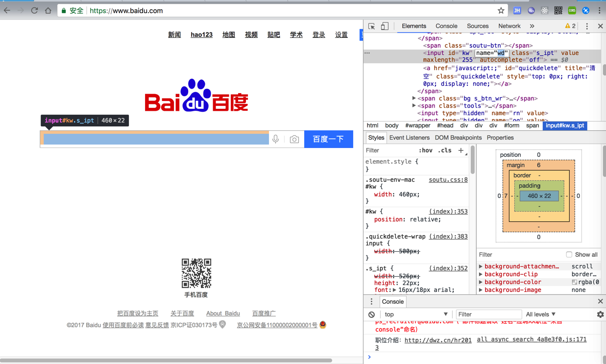Open the All levels dropdown
Viewport: 606px width, 364px height.
tap(541, 315)
